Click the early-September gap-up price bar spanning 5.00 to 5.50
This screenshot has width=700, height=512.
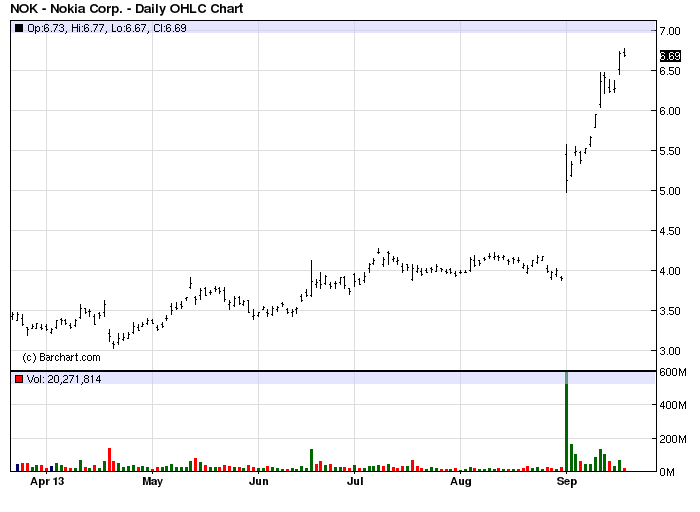(567, 168)
